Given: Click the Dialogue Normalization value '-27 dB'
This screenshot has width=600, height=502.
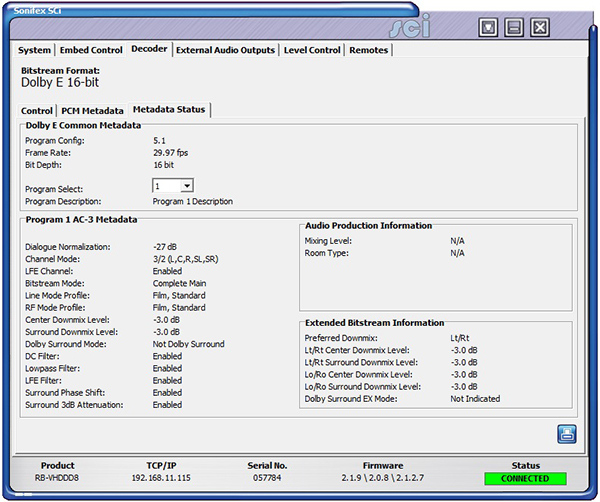Looking at the screenshot, I should click(x=165, y=247).
